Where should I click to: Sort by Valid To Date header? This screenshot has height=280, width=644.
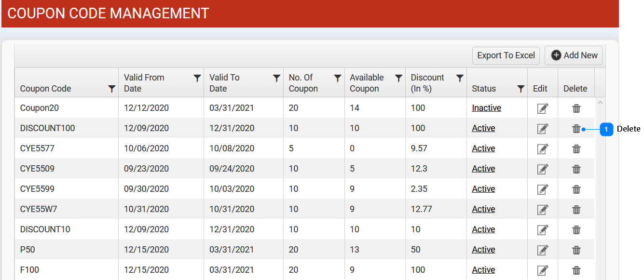pyautogui.click(x=224, y=83)
